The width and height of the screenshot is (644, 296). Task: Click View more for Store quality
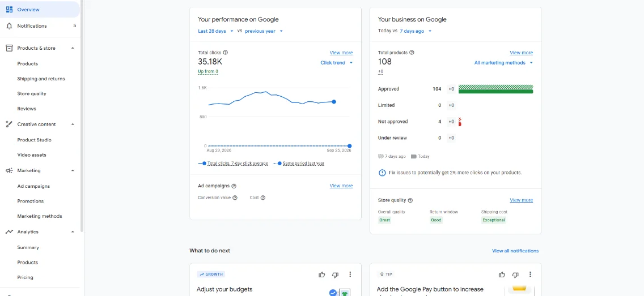(521, 200)
